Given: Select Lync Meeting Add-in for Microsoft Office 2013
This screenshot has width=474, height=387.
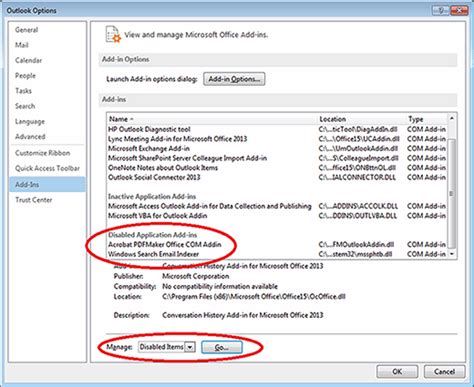Looking at the screenshot, I should point(277,139).
